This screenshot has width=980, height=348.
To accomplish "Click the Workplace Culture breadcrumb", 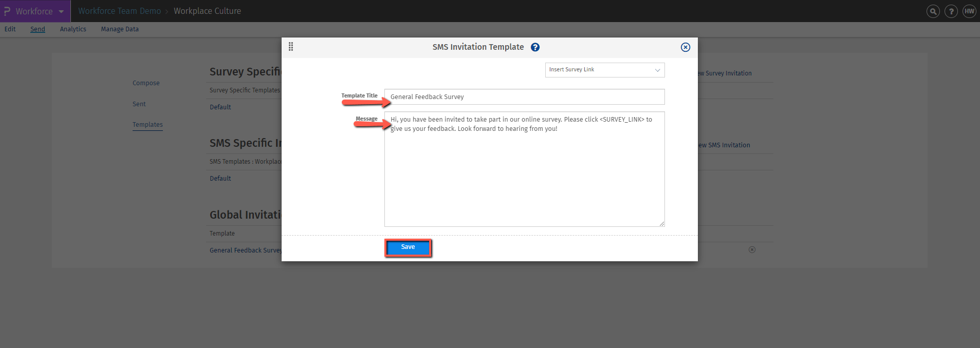I will coord(207,11).
